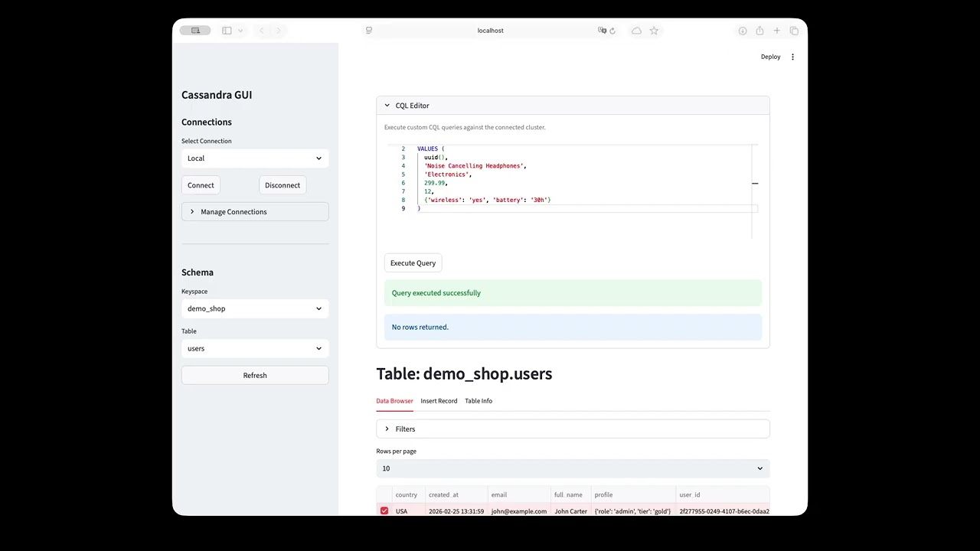Click the Refresh button in sidebar

(x=255, y=375)
